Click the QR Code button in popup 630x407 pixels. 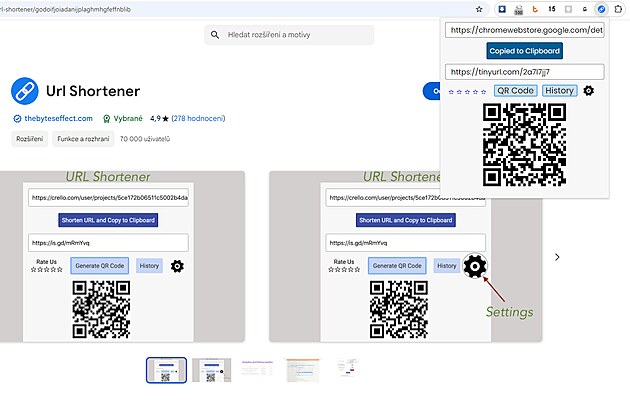(x=515, y=91)
